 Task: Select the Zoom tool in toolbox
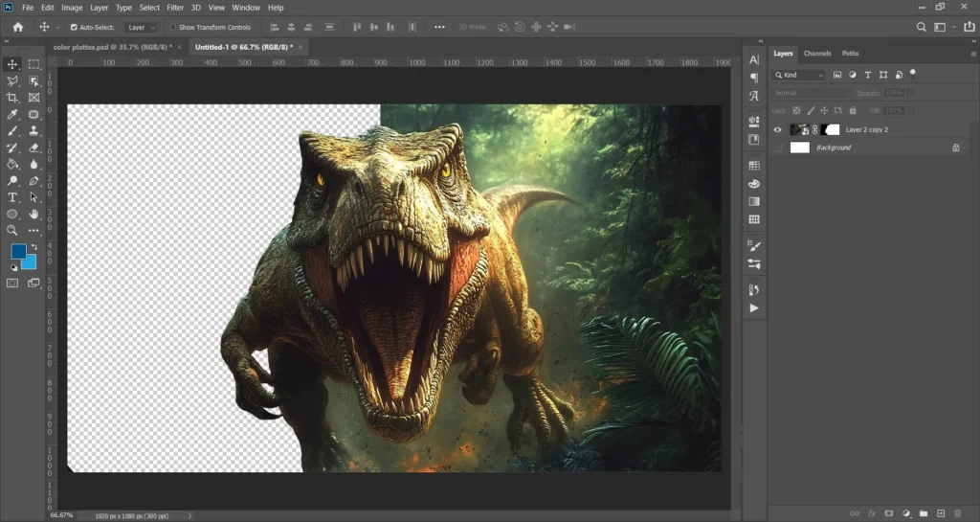click(x=11, y=231)
